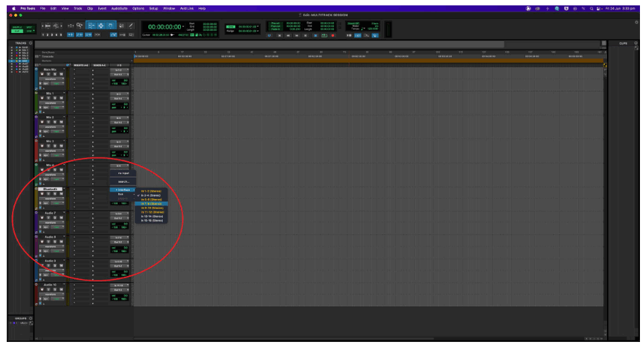Open main counter format dropdown arrow
Screen dimensions: 644x348
coord(183,27)
